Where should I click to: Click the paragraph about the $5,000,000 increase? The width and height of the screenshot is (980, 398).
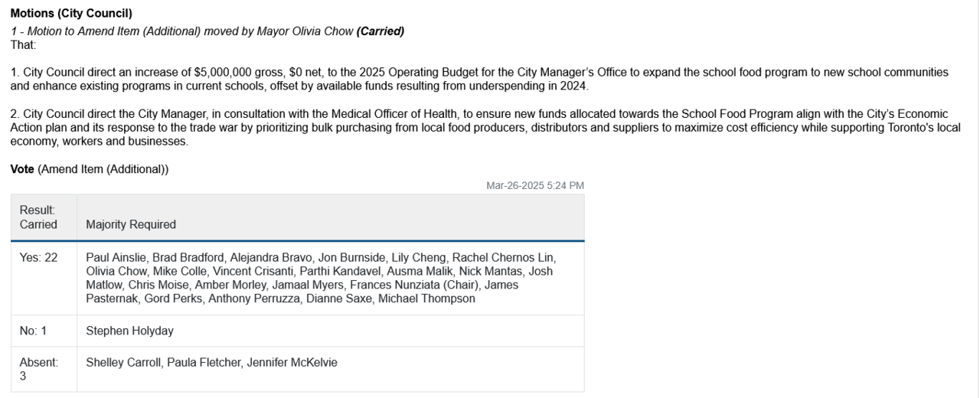point(479,79)
